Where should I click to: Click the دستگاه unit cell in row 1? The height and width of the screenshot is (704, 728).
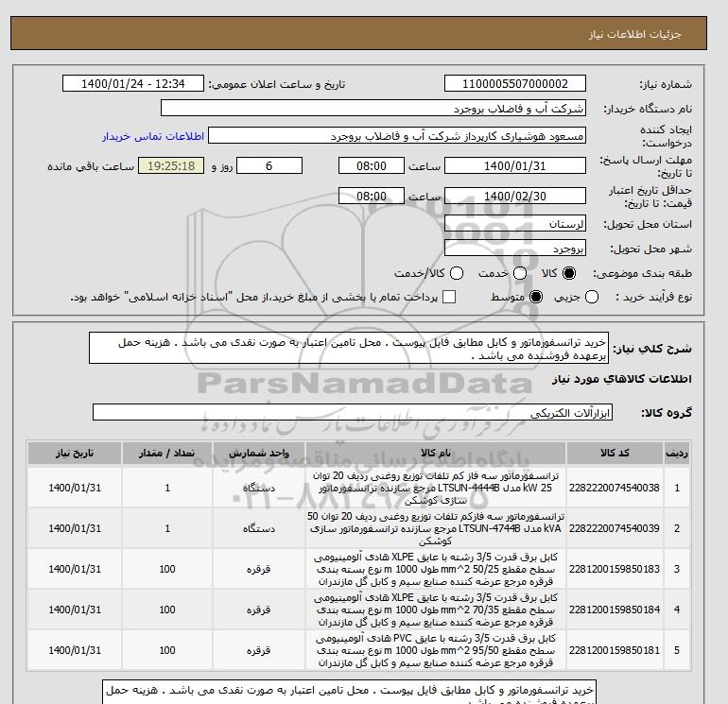(259, 488)
